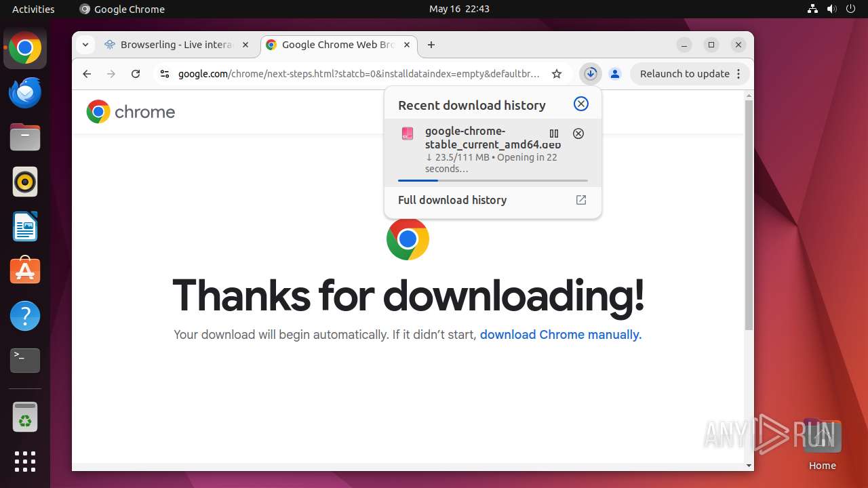Open LibreOffice Writer from the dock
868x488 pixels.
25,227
